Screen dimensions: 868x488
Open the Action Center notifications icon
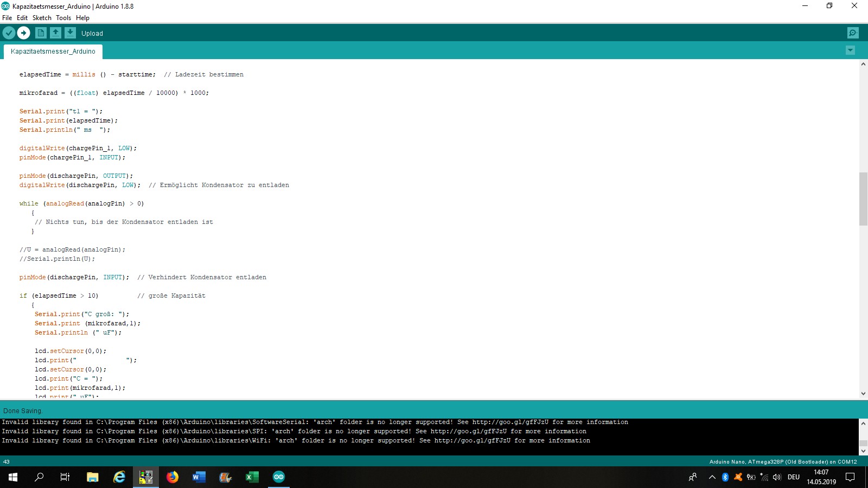click(851, 477)
